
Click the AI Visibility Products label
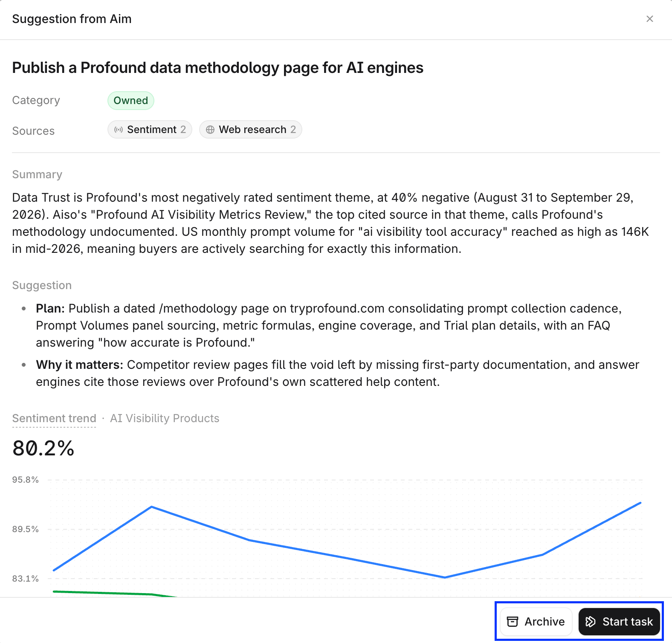click(165, 418)
